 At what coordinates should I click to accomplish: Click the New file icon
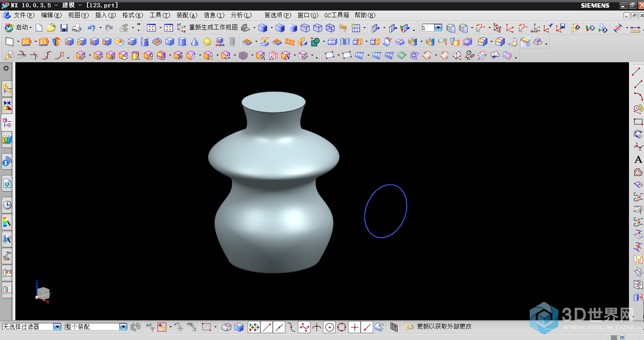coord(39,27)
